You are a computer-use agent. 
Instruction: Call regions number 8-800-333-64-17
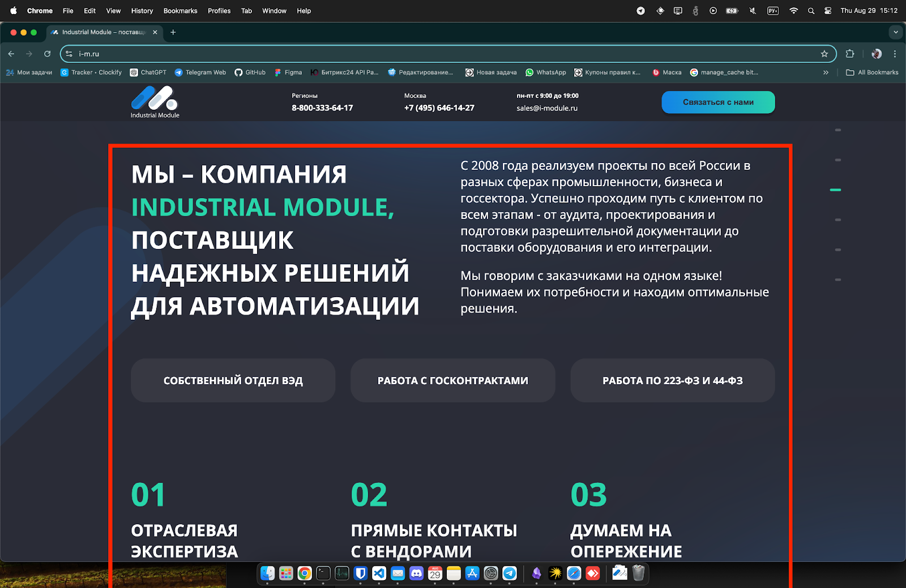click(x=322, y=108)
